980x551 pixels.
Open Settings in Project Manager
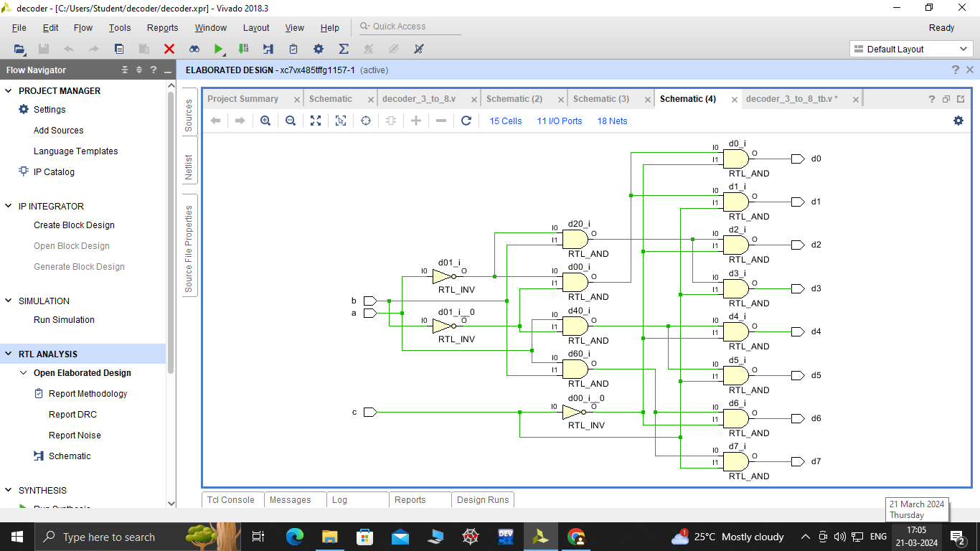coord(50,110)
